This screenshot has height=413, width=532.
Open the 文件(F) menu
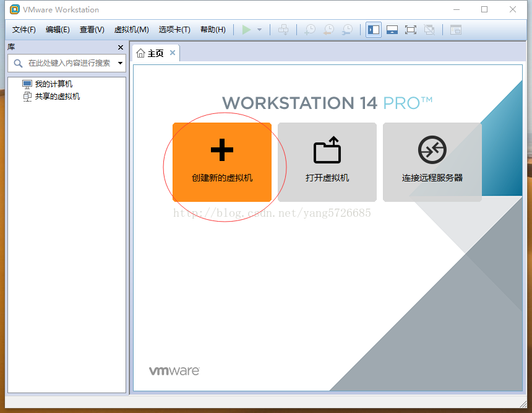tap(24, 30)
